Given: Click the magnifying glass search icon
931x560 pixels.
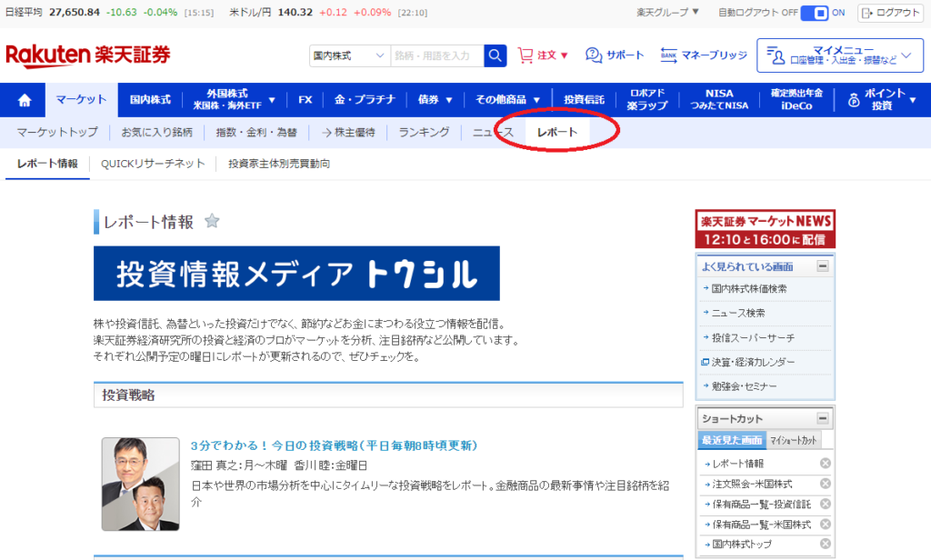Looking at the screenshot, I should [x=495, y=55].
